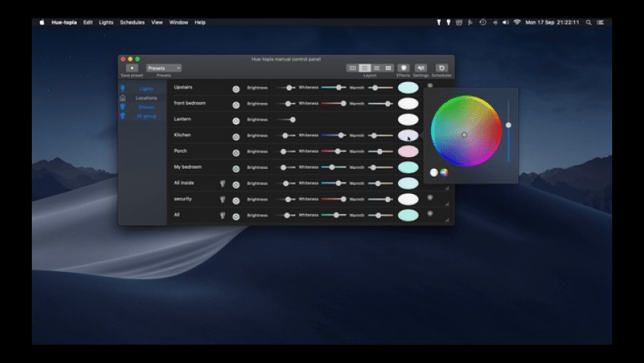Open Spotlight search in menu bar
The width and height of the screenshot is (644, 363).
[x=588, y=23]
